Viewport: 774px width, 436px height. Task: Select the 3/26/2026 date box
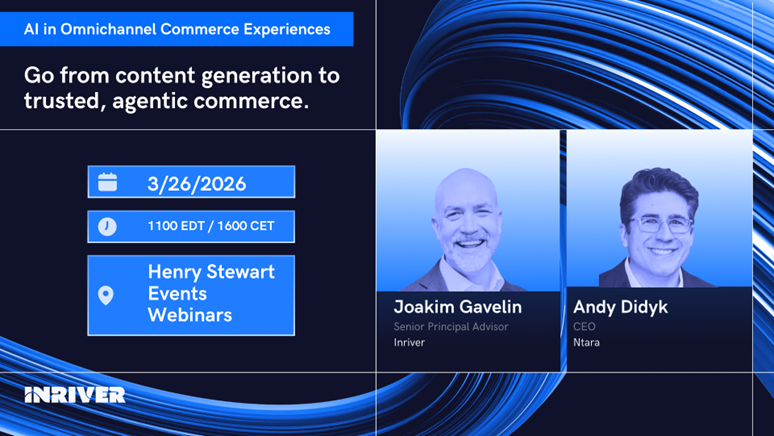192,182
